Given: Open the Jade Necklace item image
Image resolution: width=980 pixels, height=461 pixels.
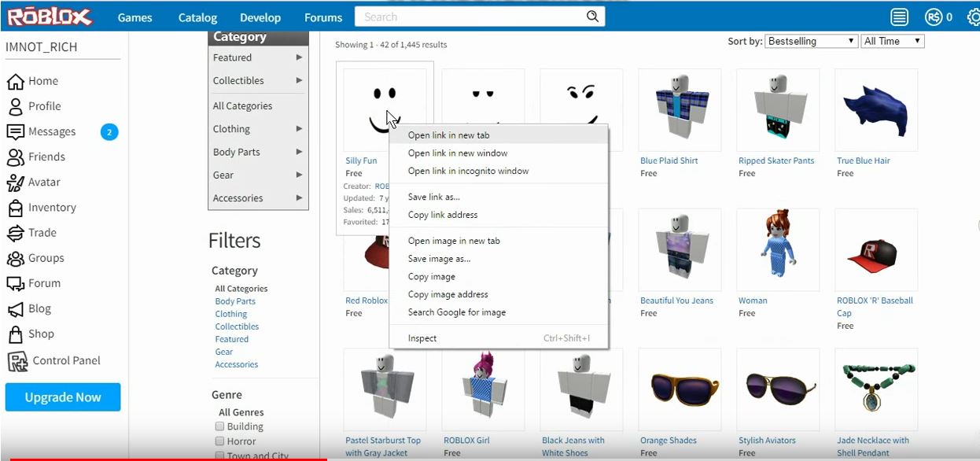Looking at the screenshot, I should pyautogui.click(x=875, y=389).
